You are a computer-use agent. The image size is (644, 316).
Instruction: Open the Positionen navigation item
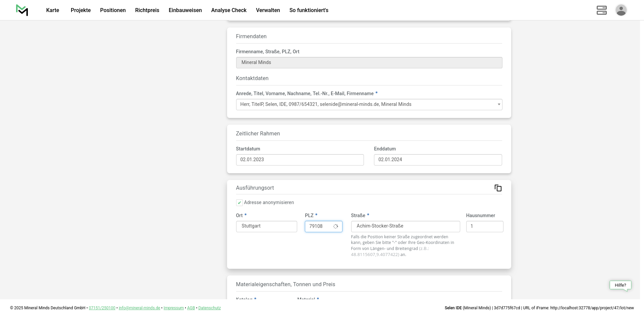coord(113,10)
